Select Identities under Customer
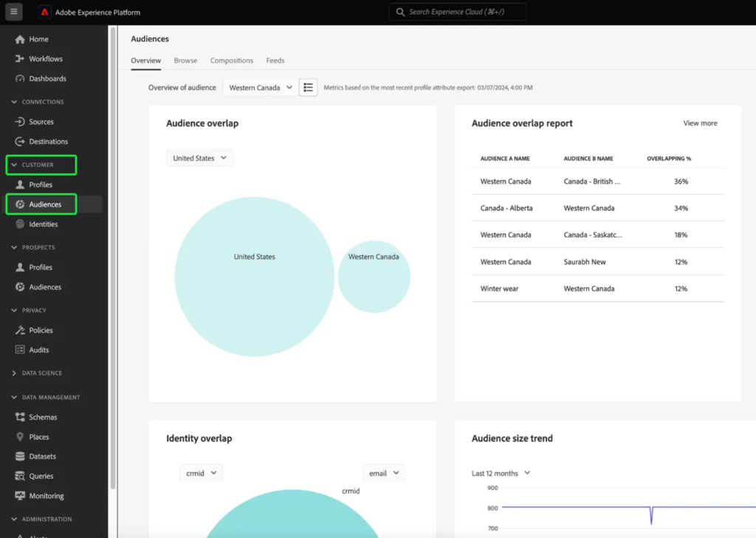 (x=43, y=224)
